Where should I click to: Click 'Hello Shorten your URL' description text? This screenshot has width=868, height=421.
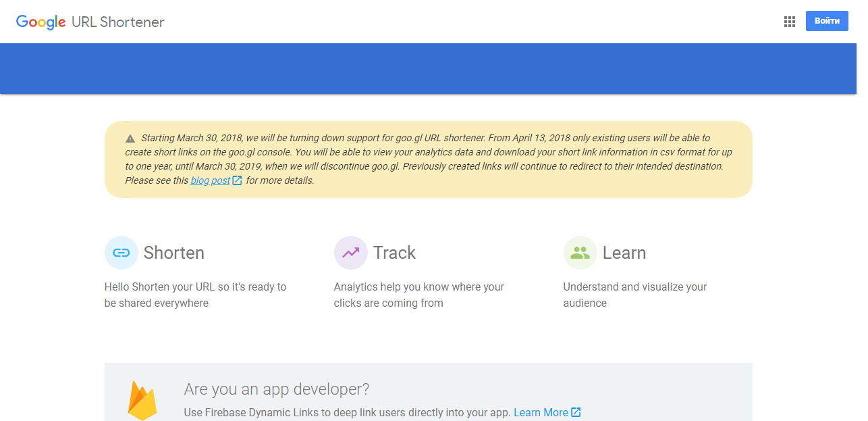(x=196, y=295)
